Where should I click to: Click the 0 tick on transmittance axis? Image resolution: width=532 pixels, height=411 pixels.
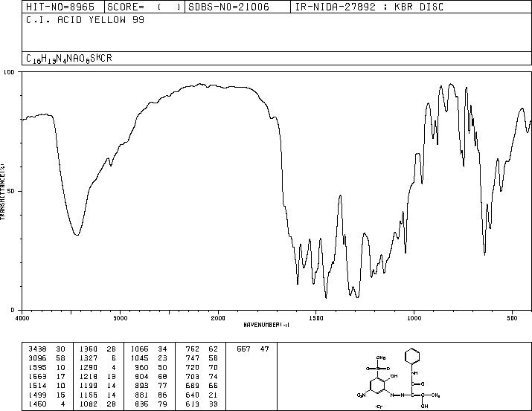point(13,310)
